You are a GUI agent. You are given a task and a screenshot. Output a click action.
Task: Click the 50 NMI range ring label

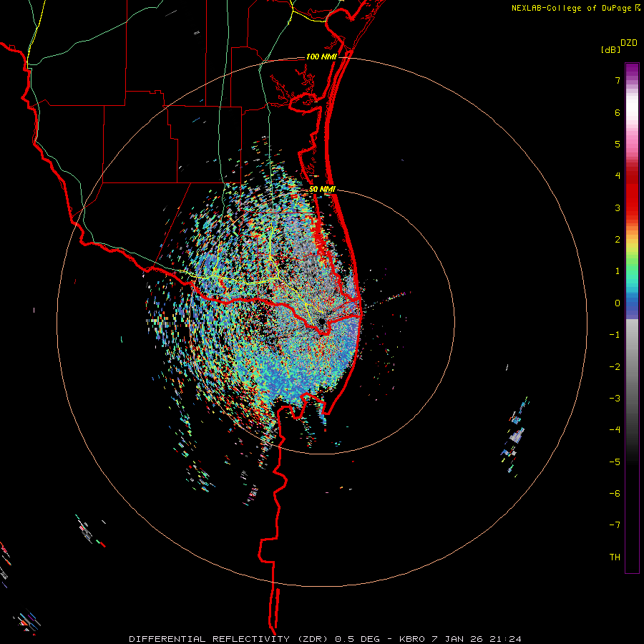click(323, 189)
